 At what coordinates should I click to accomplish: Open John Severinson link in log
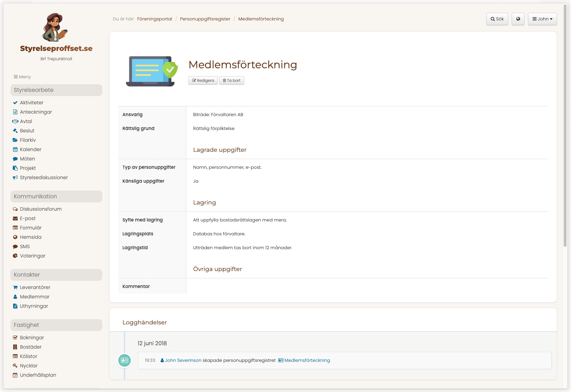pos(181,360)
